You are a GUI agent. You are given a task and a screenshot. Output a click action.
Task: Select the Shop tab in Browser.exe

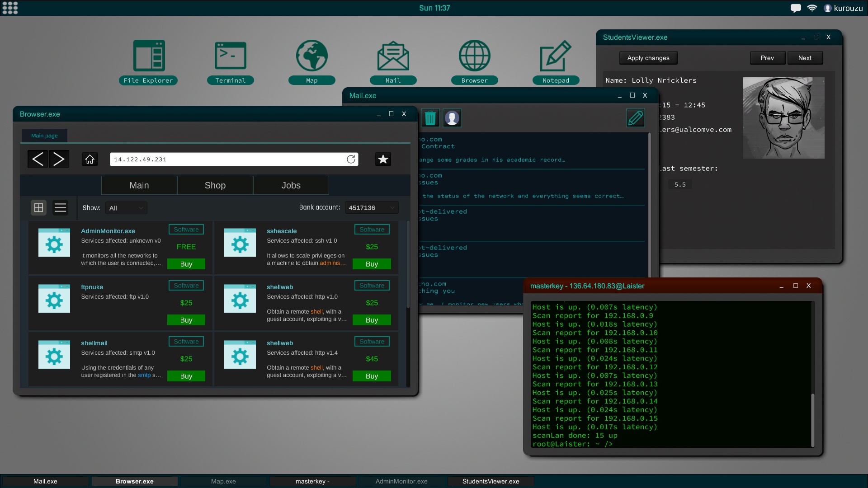click(x=215, y=185)
